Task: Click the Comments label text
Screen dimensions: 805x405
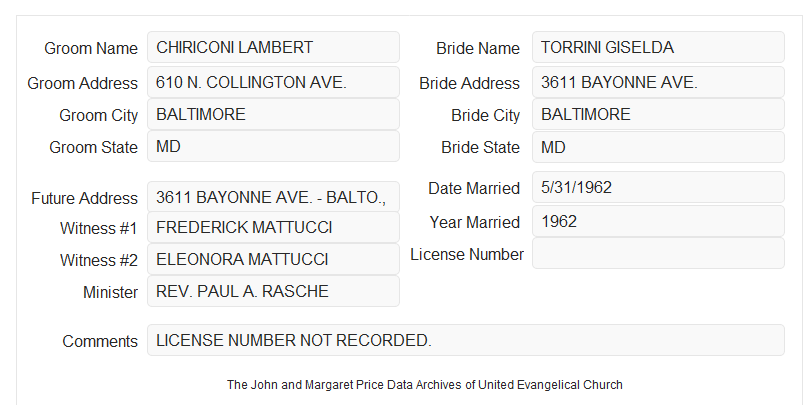Action: pyautogui.click(x=100, y=341)
